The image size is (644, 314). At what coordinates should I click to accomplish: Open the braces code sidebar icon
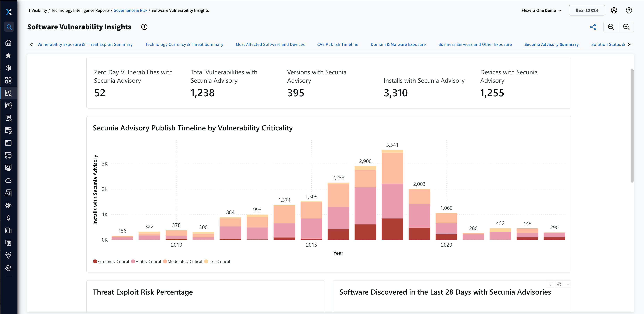tap(9, 105)
